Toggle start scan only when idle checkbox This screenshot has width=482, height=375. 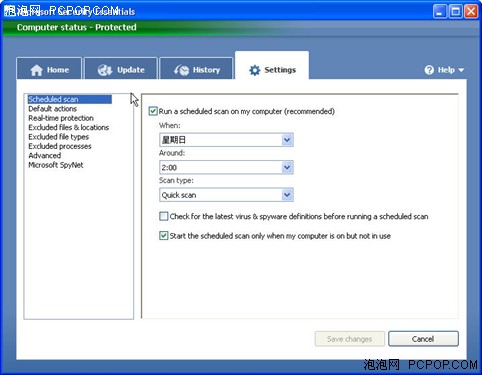164,236
